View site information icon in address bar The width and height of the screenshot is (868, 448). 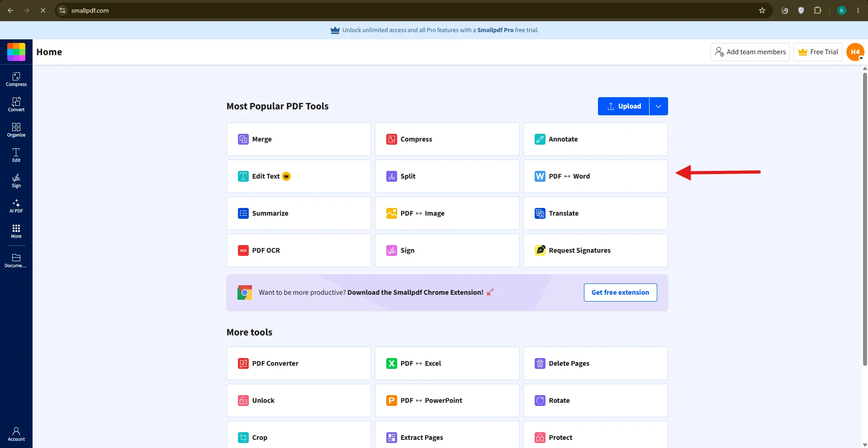[63, 10]
